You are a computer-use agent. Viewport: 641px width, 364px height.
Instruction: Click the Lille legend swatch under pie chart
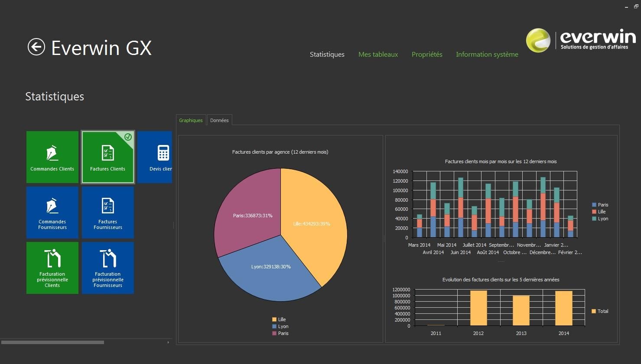click(274, 319)
